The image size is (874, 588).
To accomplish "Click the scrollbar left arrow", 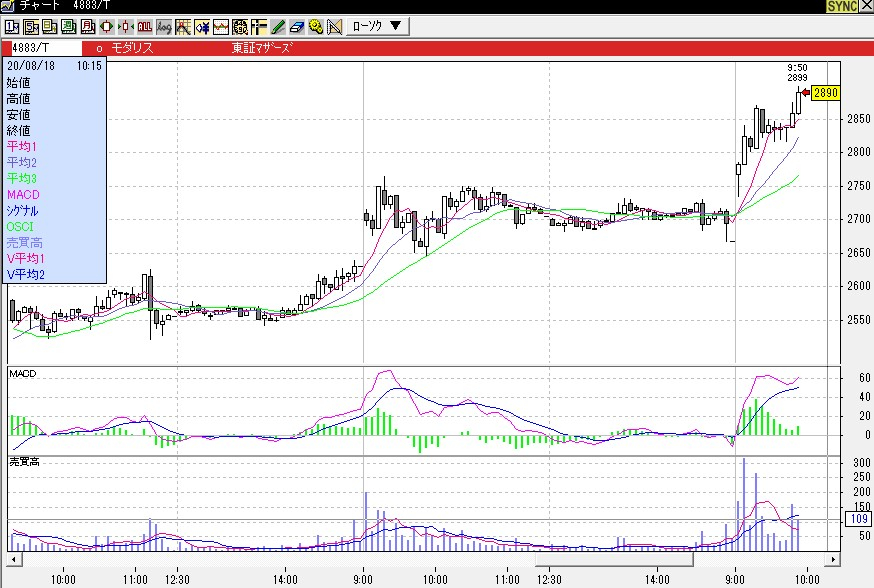I will tap(16, 559).
